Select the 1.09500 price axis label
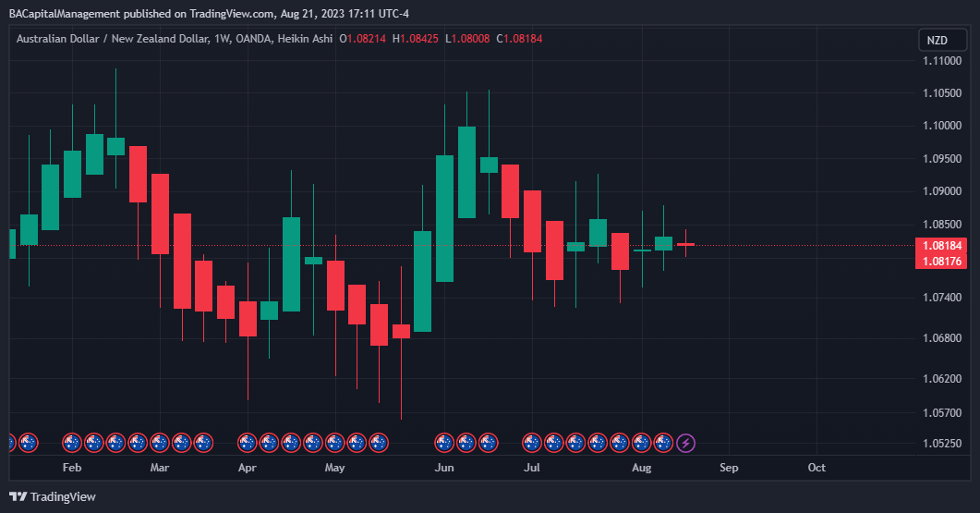The image size is (980, 513). click(x=942, y=159)
